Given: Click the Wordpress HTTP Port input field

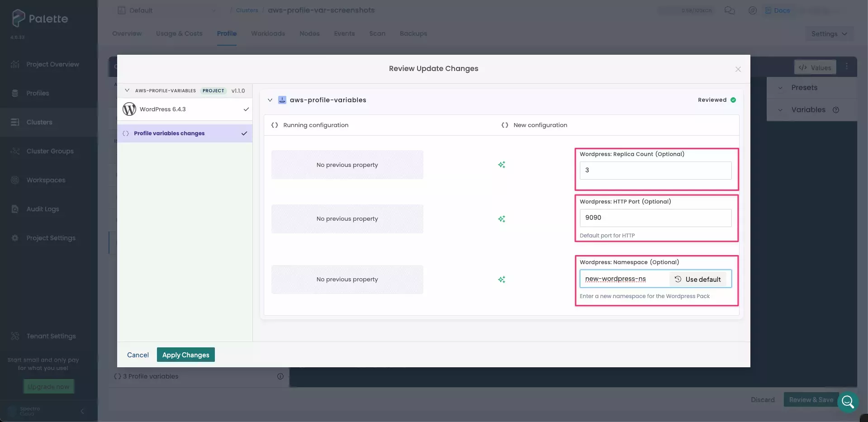Looking at the screenshot, I should (x=655, y=218).
